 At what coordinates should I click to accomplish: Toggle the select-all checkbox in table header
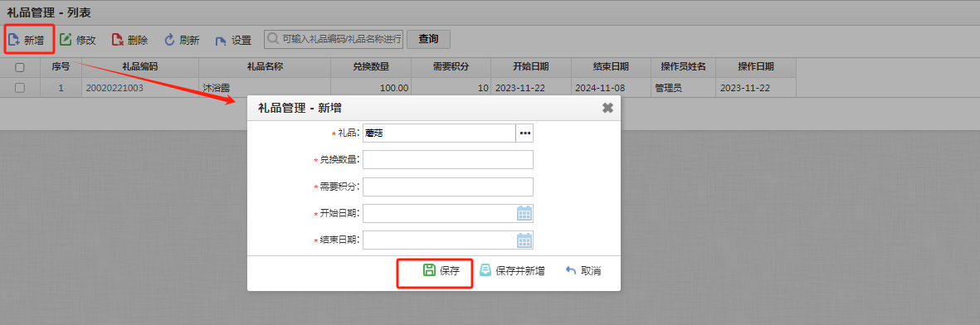(x=20, y=67)
